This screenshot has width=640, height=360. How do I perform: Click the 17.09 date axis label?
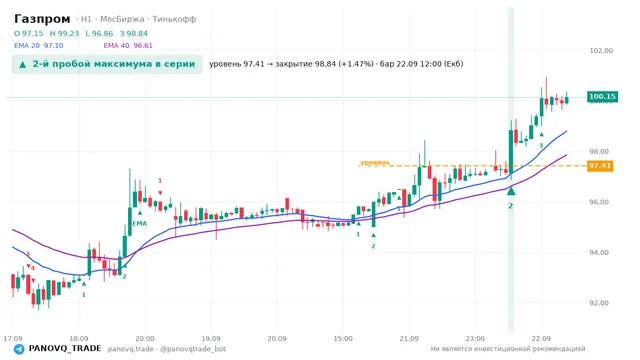tap(13, 339)
